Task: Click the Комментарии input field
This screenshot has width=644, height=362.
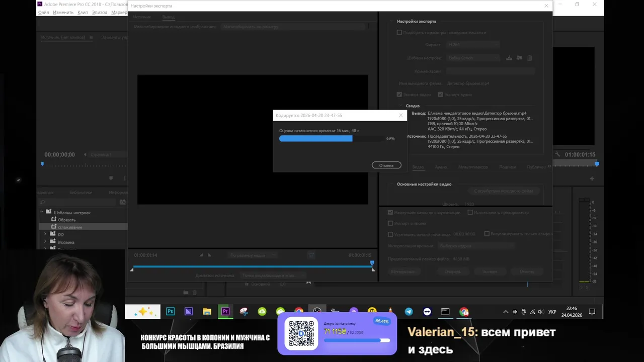Action: tap(490, 71)
